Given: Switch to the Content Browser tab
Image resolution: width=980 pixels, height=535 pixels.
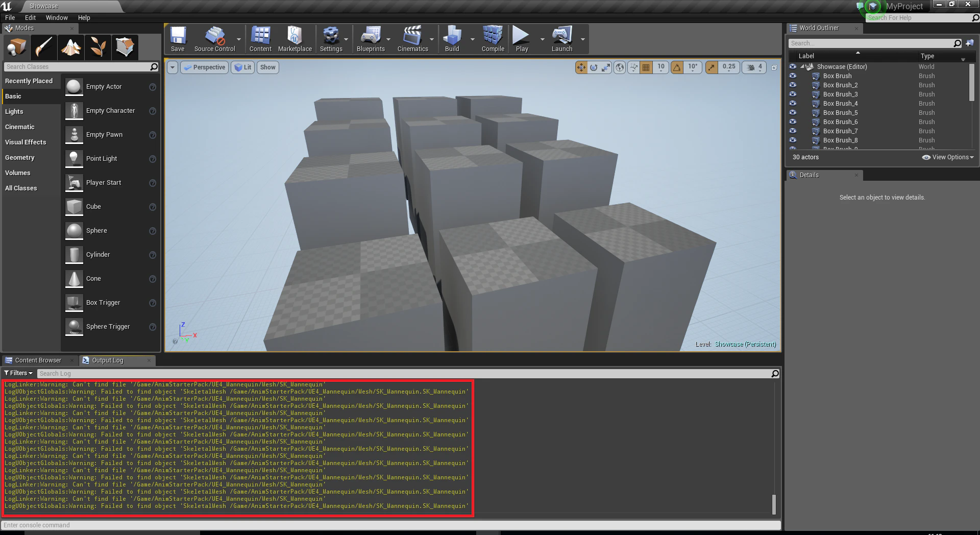Looking at the screenshot, I should [38, 360].
